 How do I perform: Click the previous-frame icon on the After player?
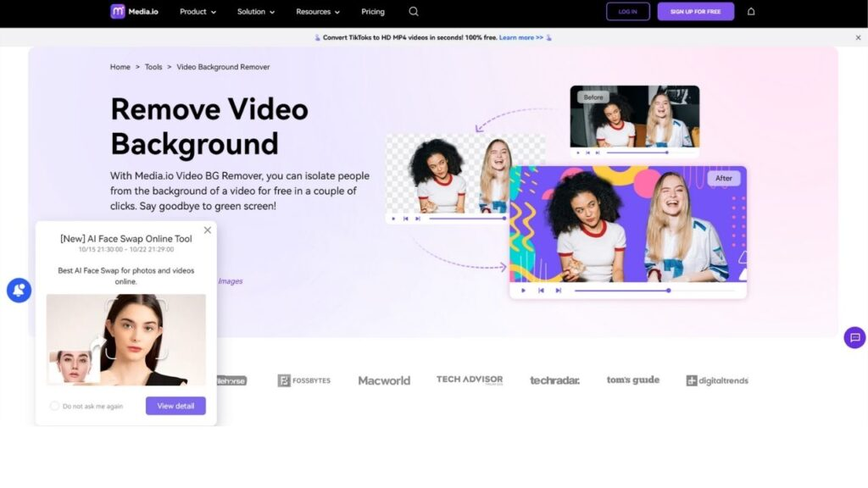pyautogui.click(x=541, y=291)
